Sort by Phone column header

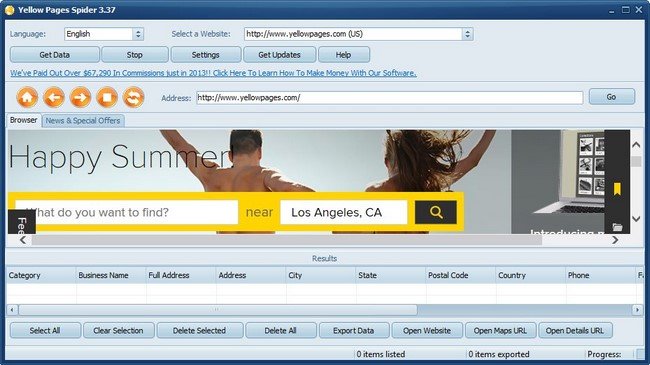601,275
